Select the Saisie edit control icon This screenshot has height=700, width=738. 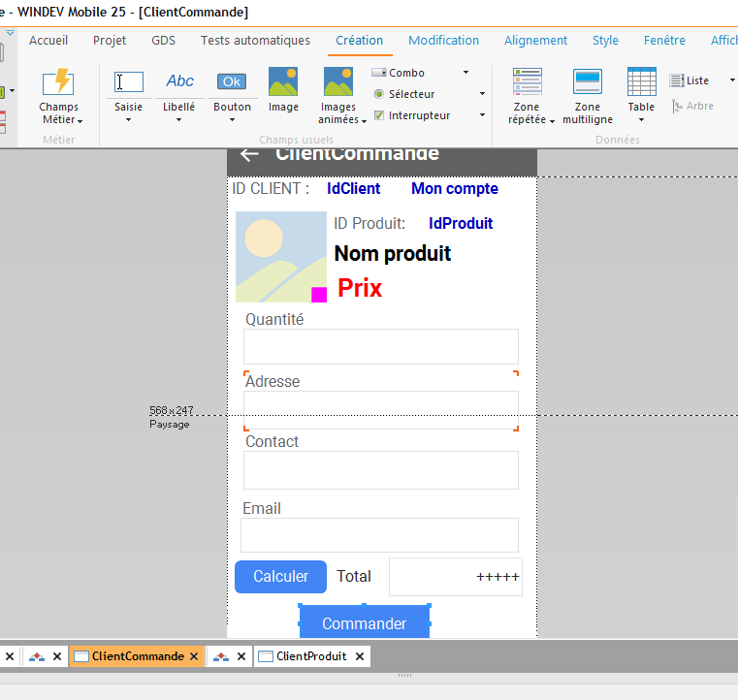click(x=128, y=82)
